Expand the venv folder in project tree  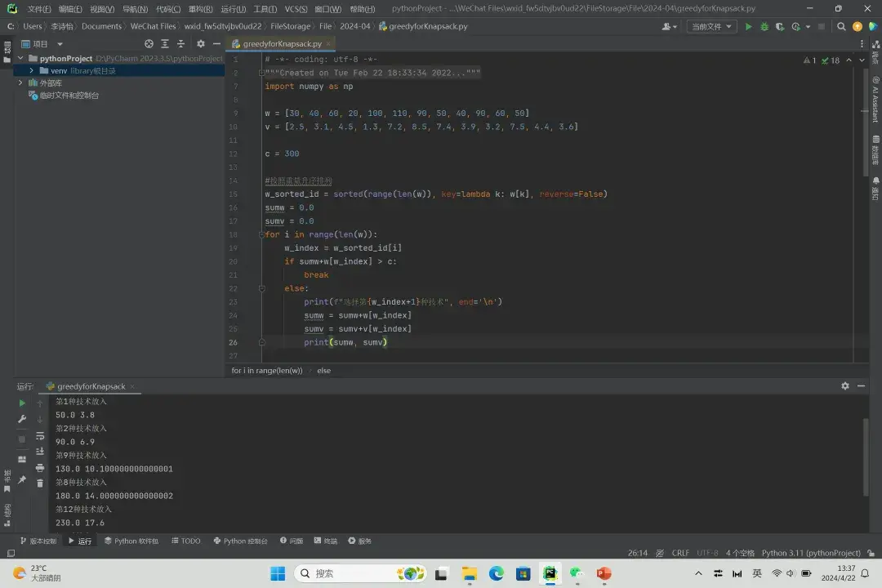pyautogui.click(x=32, y=71)
